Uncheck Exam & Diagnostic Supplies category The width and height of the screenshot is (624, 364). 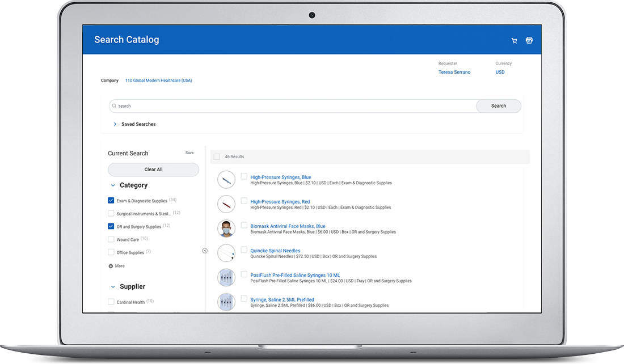(111, 201)
